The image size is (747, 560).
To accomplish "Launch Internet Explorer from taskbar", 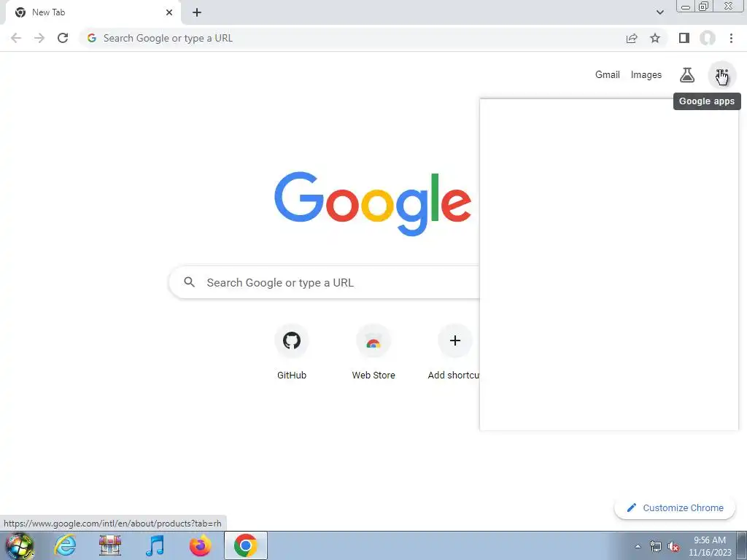I will tap(65, 545).
